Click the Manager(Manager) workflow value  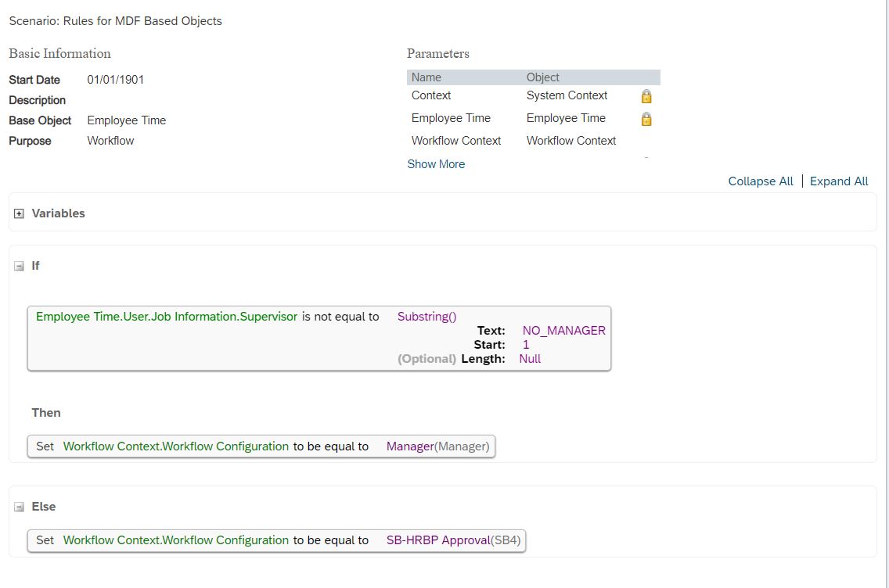tap(437, 446)
